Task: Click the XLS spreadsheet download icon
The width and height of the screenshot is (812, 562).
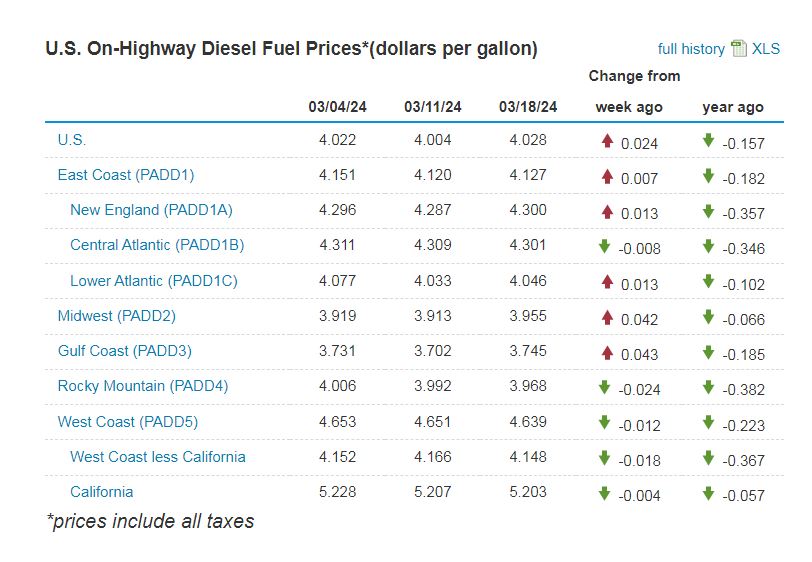Action: click(x=739, y=49)
